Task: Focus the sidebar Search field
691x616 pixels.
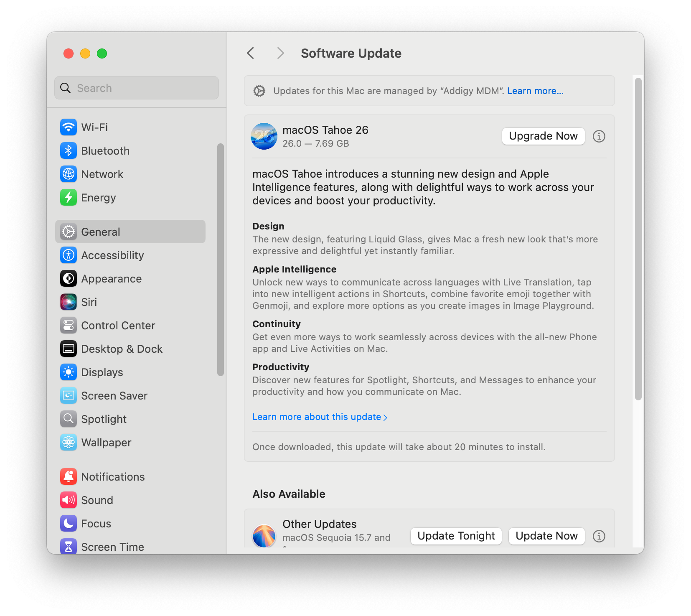Action: point(137,88)
